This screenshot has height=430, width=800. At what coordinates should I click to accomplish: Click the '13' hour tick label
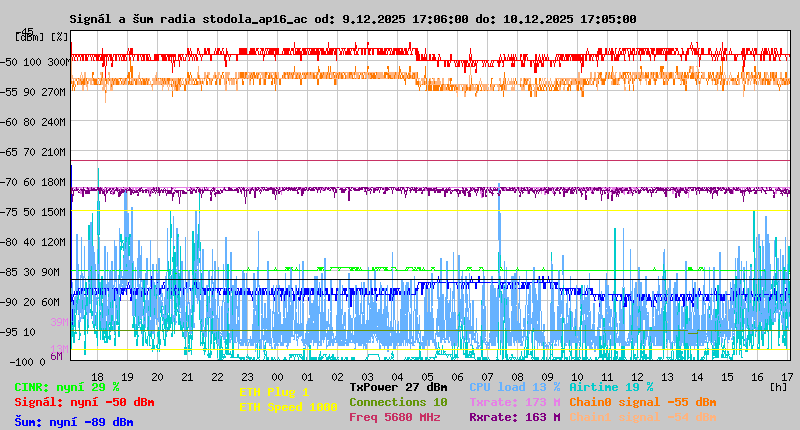click(x=667, y=377)
